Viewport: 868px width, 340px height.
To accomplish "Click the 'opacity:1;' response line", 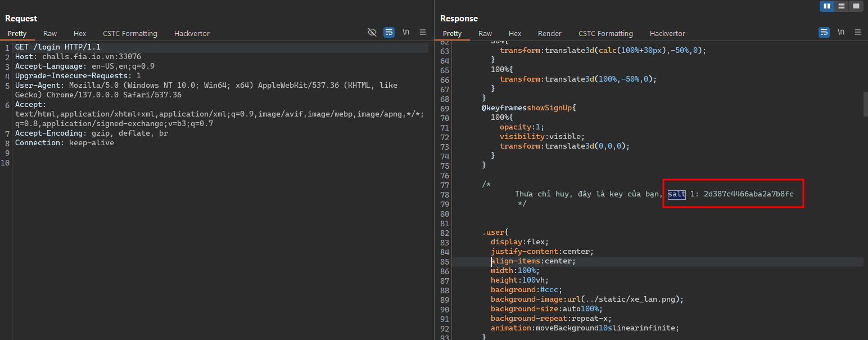I will tap(522, 127).
